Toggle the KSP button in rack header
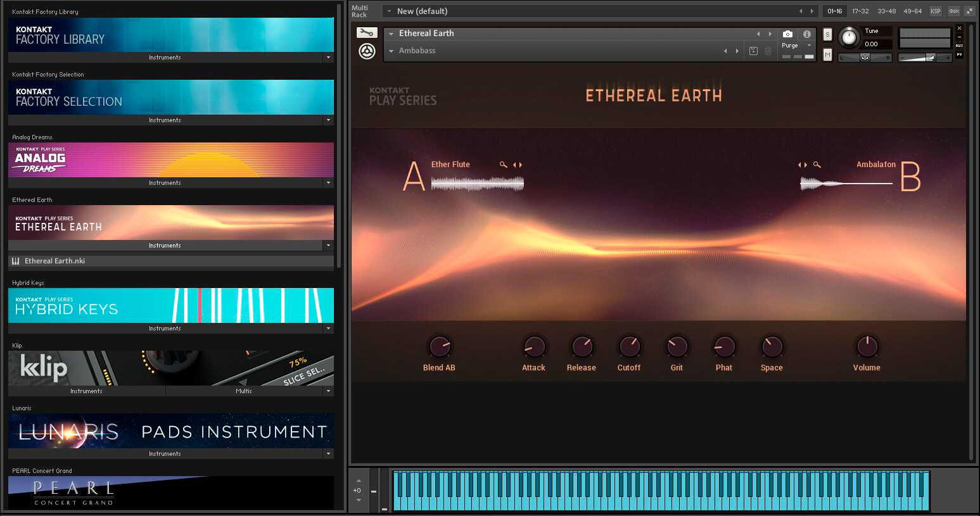The height and width of the screenshot is (516, 980). click(935, 11)
